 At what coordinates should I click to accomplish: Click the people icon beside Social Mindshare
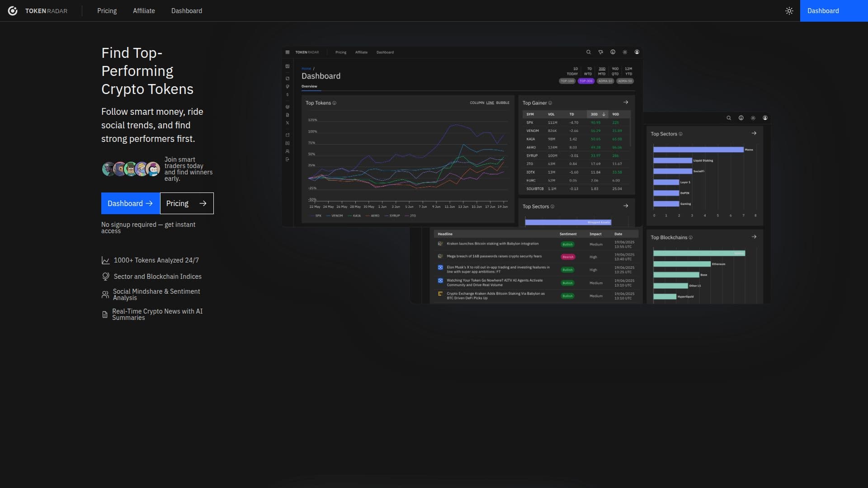pyautogui.click(x=105, y=295)
